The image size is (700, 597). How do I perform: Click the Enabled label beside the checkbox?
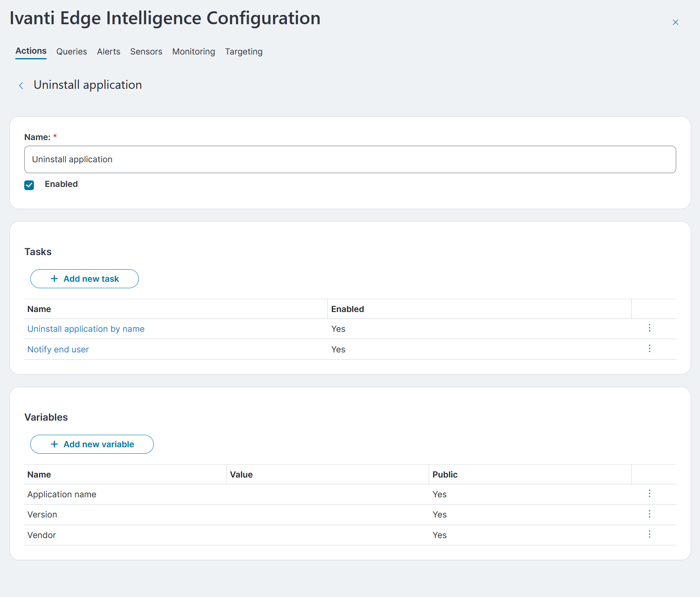coord(61,184)
